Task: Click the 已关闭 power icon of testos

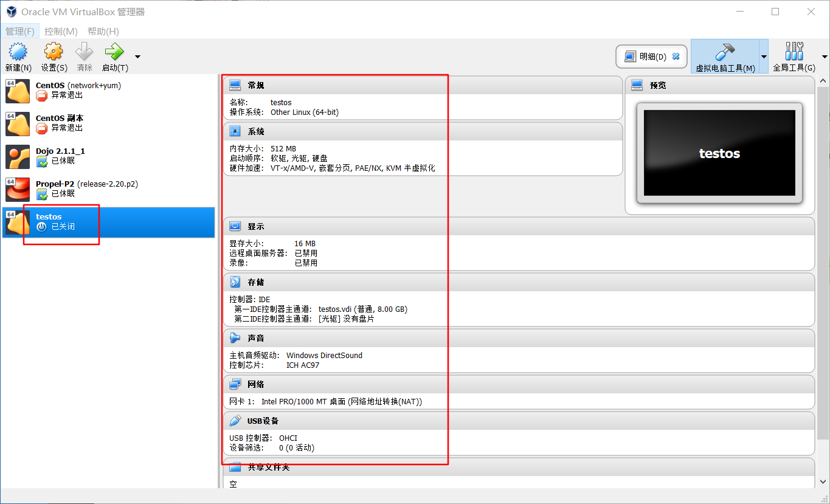Action: (x=41, y=227)
